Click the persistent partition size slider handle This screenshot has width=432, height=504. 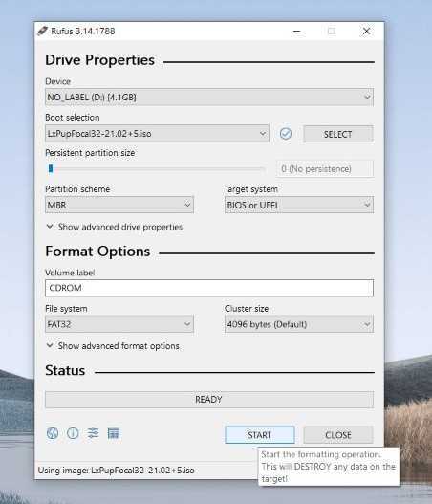(x=51, y=168)
